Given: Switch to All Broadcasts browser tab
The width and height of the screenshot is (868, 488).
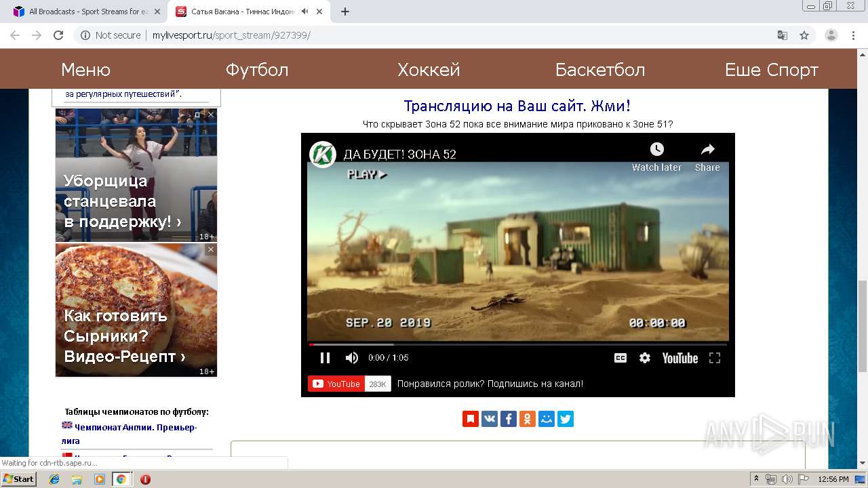Looking at the screenshot, I should (88, 12).
